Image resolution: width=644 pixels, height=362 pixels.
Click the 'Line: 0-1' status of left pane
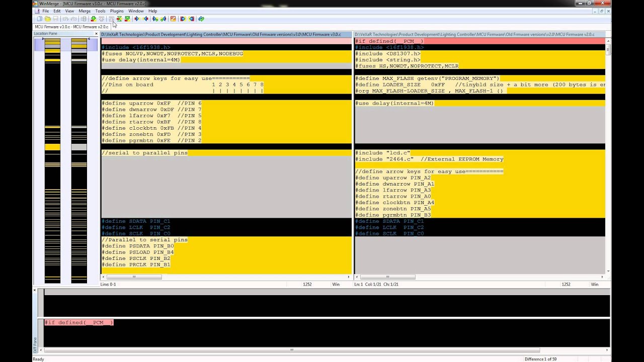pos(108,285)
